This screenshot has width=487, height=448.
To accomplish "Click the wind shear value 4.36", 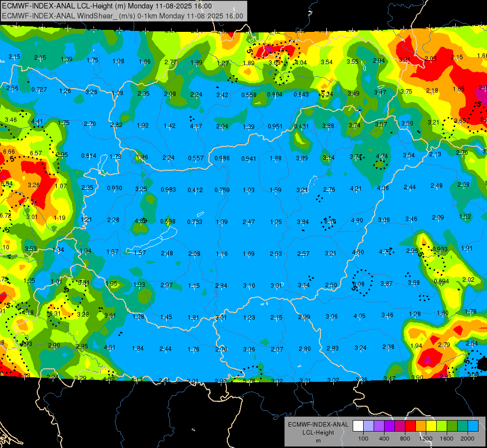I will pyautogui.click(x=383, y=188).
